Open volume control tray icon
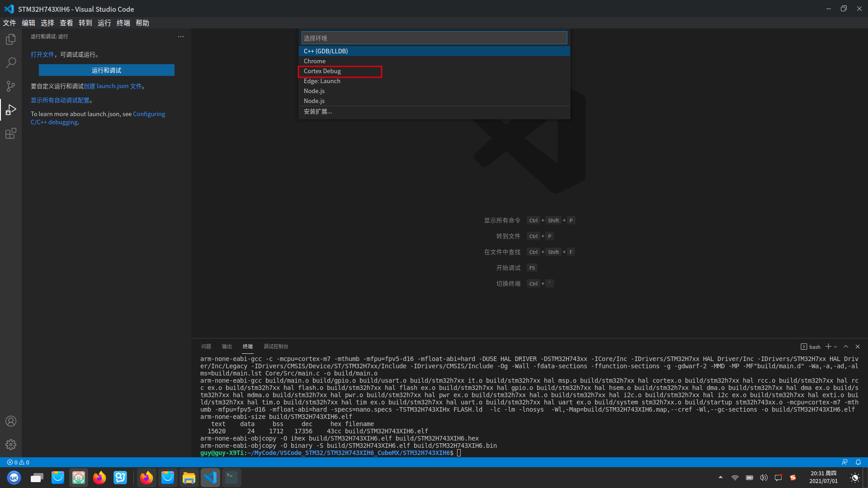868x488 pixels. coord(764,478)
